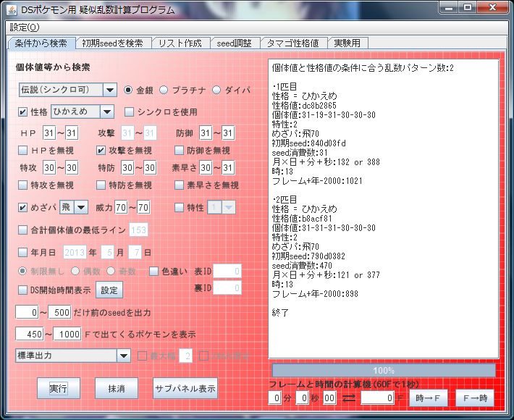Click the 防御 maximum value field

(x=228, y=133)
